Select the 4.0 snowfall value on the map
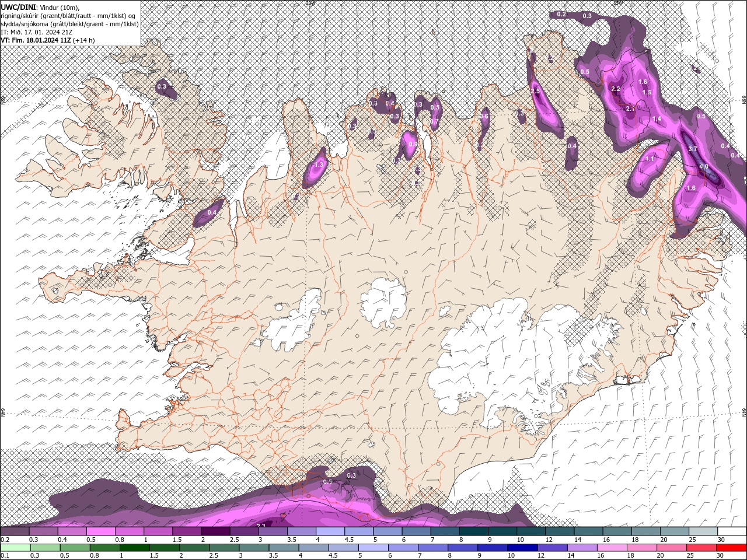The height and width of the screenshot is (560, 747). (x=704, y=167)
